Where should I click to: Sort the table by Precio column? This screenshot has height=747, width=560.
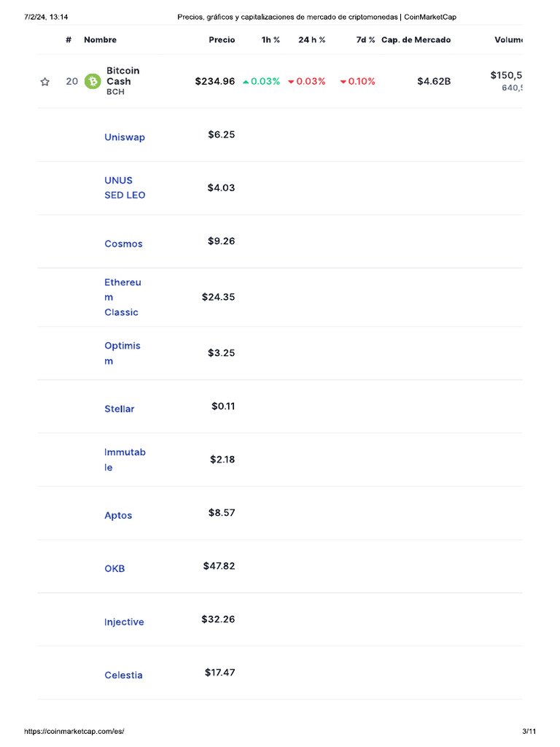pos(222,40)
